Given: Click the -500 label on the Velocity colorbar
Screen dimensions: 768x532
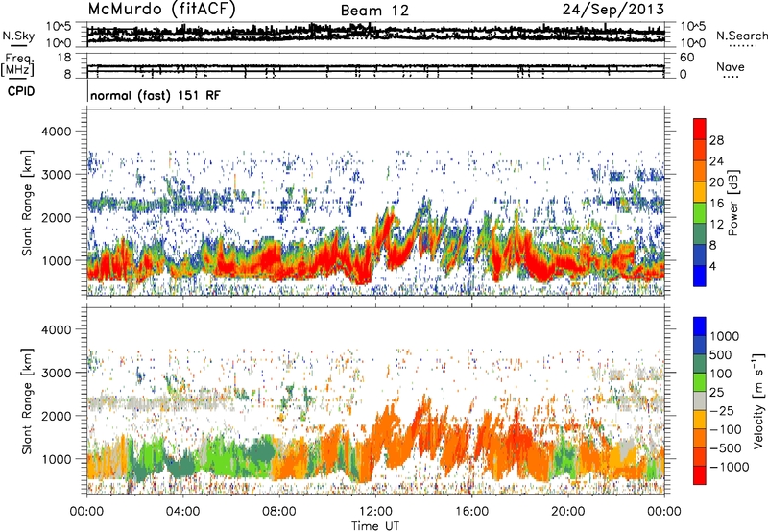Looking at the screenshot, I should [726, 448].
